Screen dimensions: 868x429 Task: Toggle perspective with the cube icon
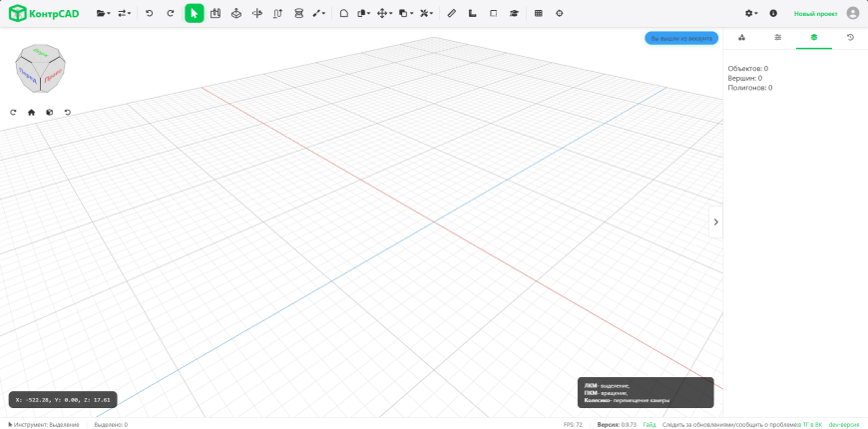49,113
